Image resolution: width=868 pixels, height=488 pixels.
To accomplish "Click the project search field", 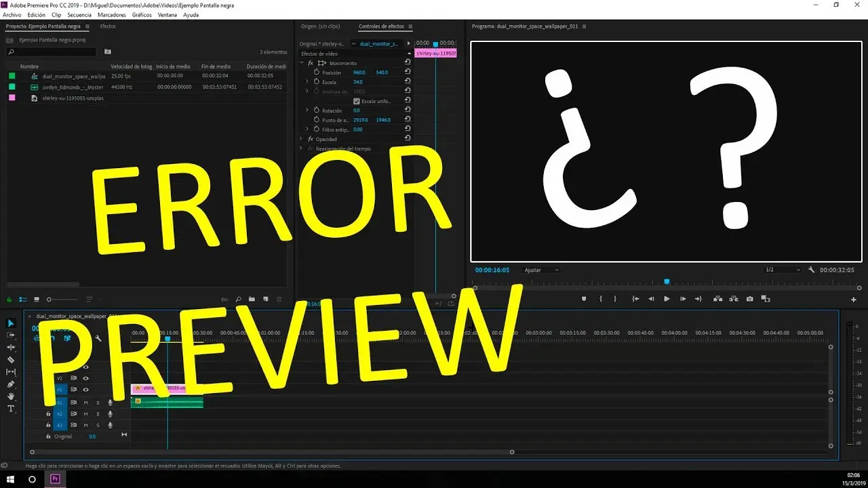I will click(51, 52).
